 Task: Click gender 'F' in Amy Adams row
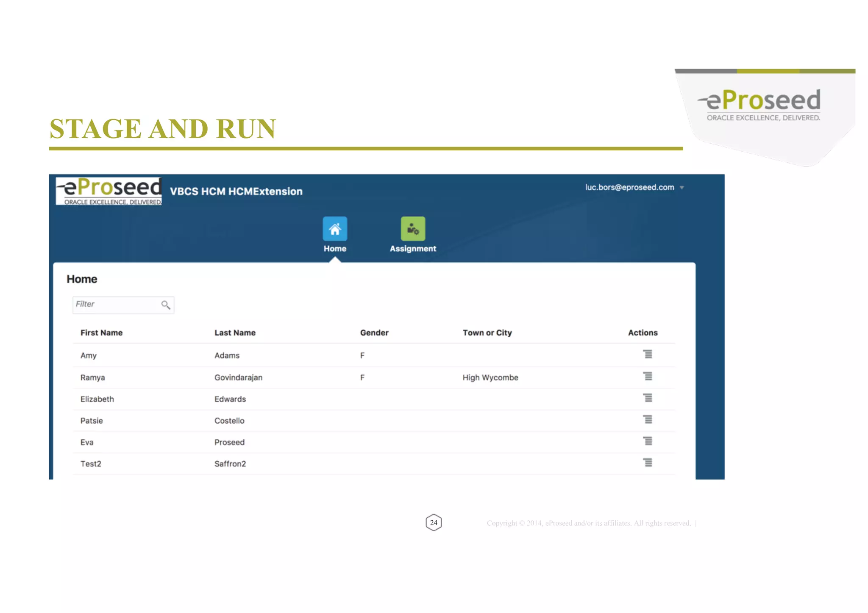pyautogui.click(x=362, y=355)
